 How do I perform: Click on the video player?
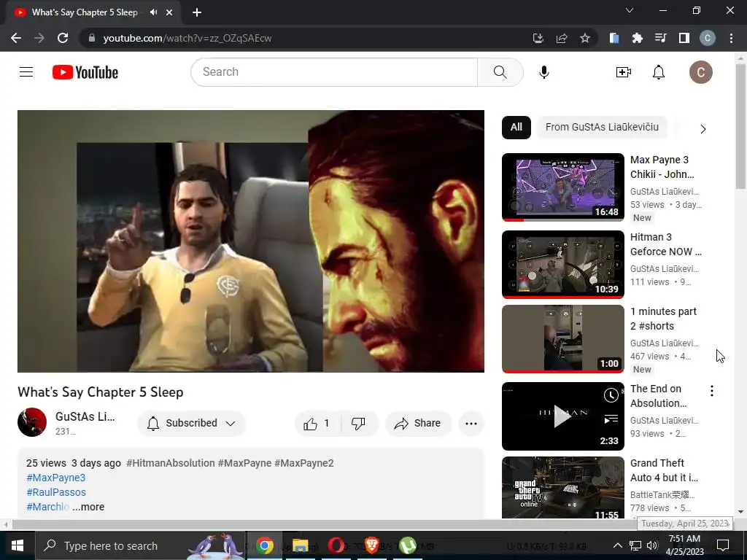(251, 241)
